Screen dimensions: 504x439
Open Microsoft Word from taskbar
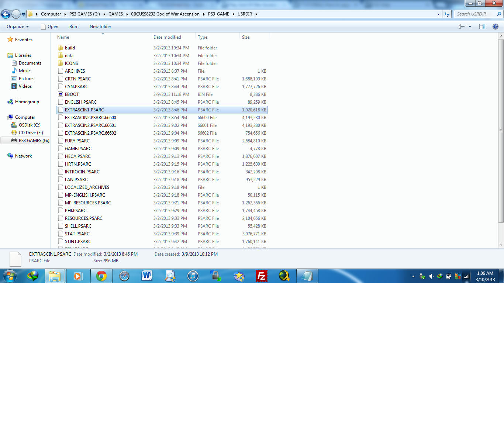(147, 276)
